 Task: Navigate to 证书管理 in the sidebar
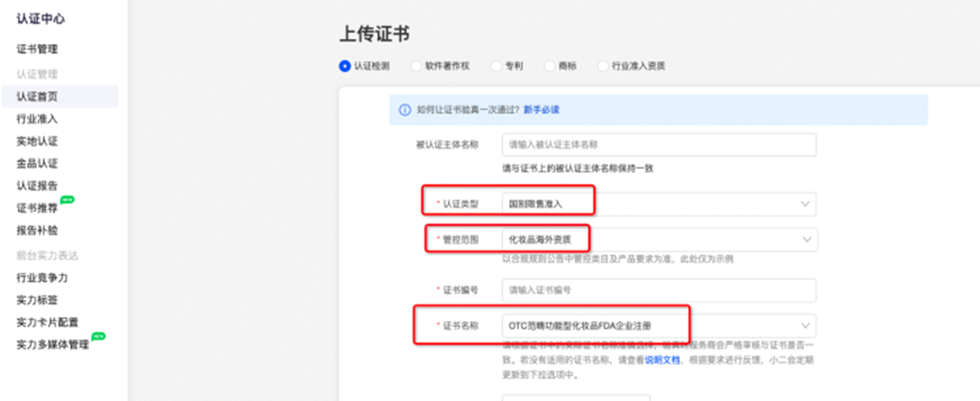(x=36, y=49)
